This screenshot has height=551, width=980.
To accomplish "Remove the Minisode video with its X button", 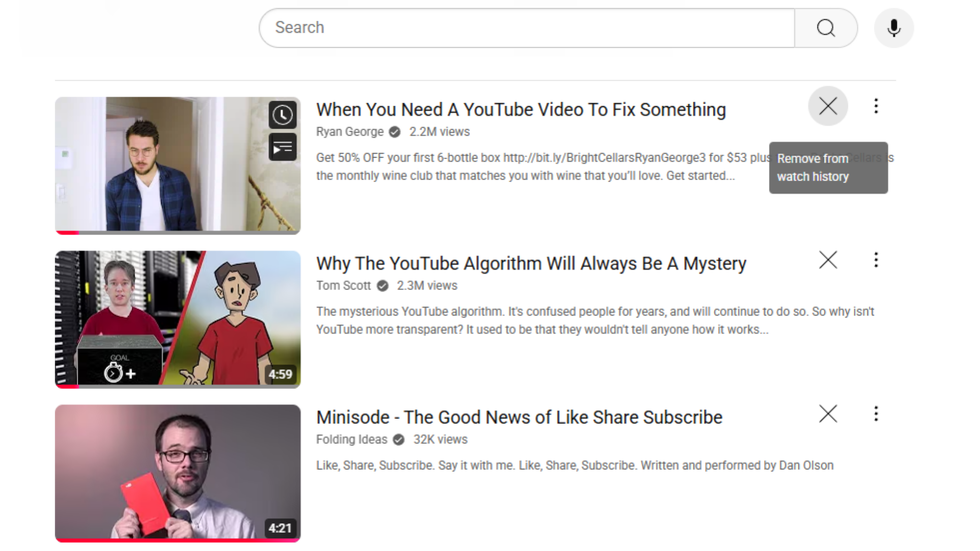I will point(828,414).
